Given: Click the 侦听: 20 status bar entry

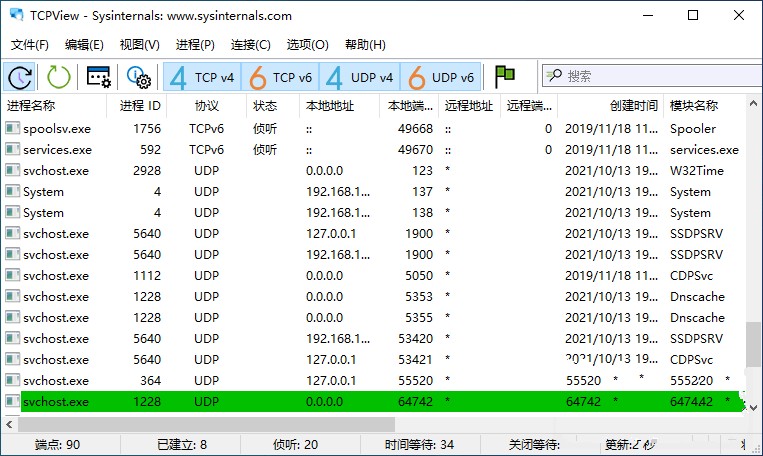Looking at the screenshot, I should (295, 444).
